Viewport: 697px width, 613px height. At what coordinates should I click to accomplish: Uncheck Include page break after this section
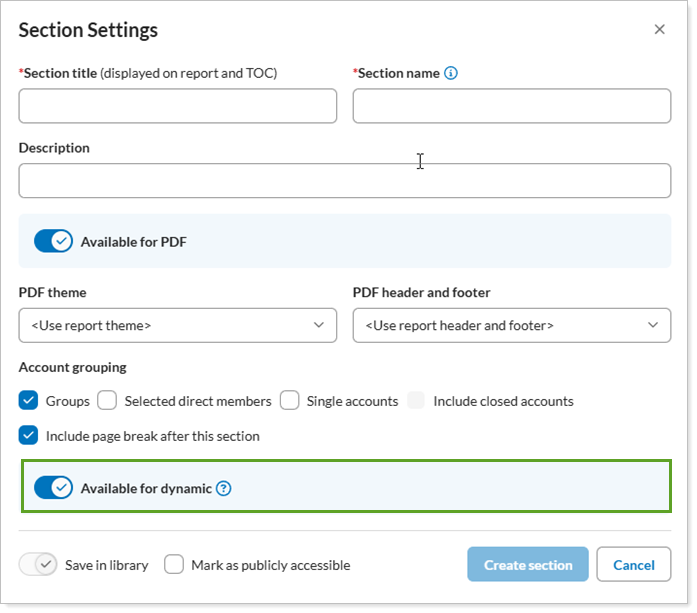tap(29, 436)
